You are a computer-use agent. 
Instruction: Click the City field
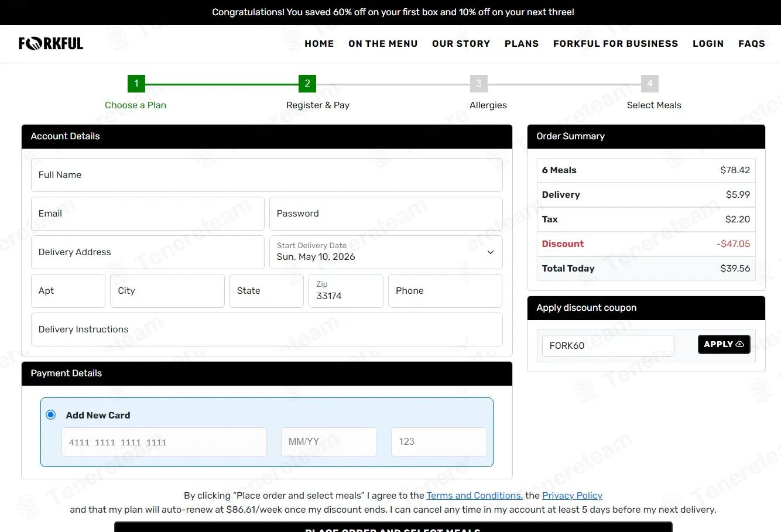click(x=167, y=291)
